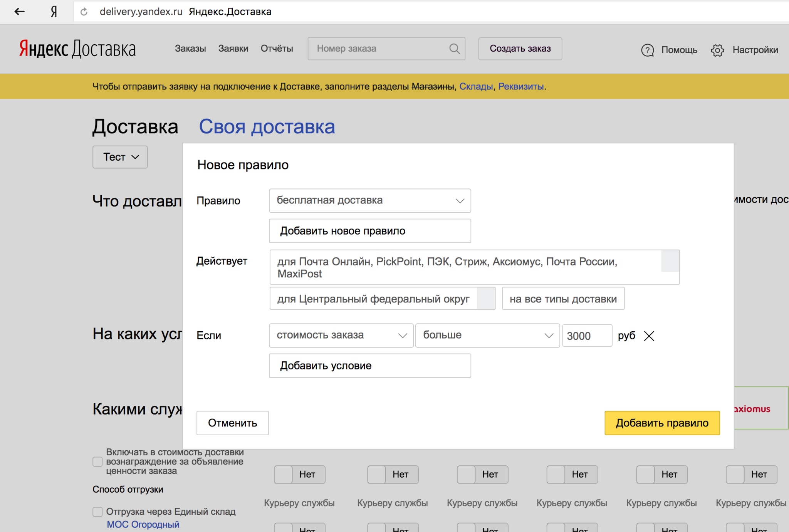The width and height of the screenshot is (789, 532).
Task: Click на все типы доставки selector
Action: [563, 299]
